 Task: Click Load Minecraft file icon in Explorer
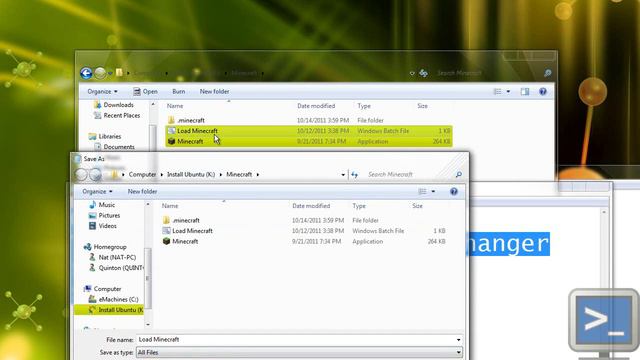[171, 131]
